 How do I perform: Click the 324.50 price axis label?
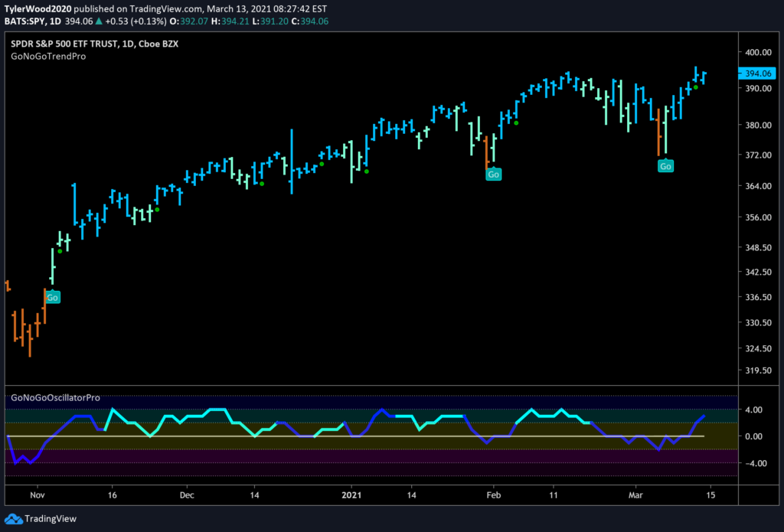(x=757, y=348)
